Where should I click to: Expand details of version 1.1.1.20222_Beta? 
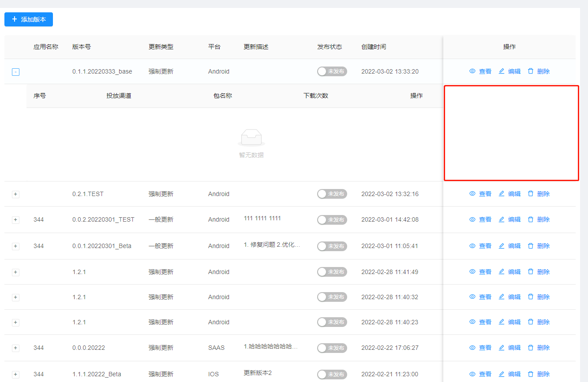pos(15,374)
